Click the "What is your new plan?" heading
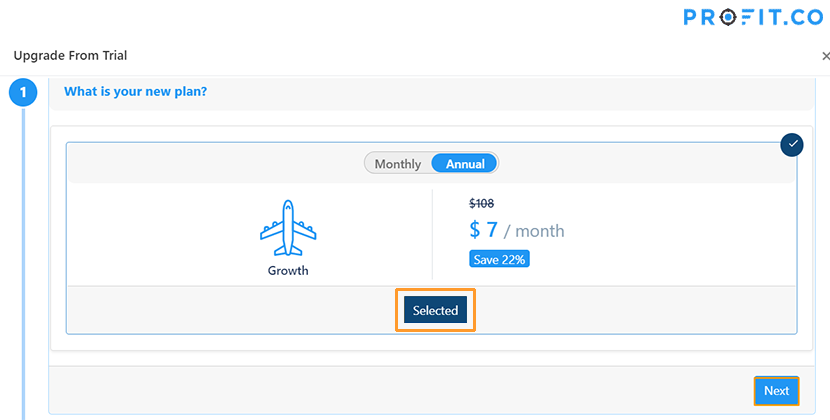 pyautogui.click(x=136, y=92)
